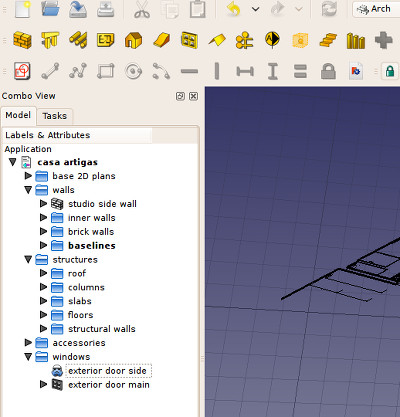The width and height of the screenshot is (400, 417).
Task: Select the Arch Building tool
Action: [x=133, y=40]
